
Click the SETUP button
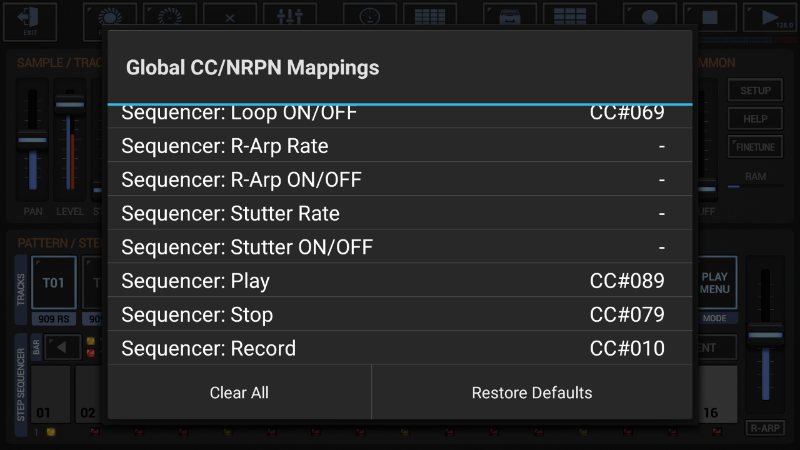coord(755,91)
